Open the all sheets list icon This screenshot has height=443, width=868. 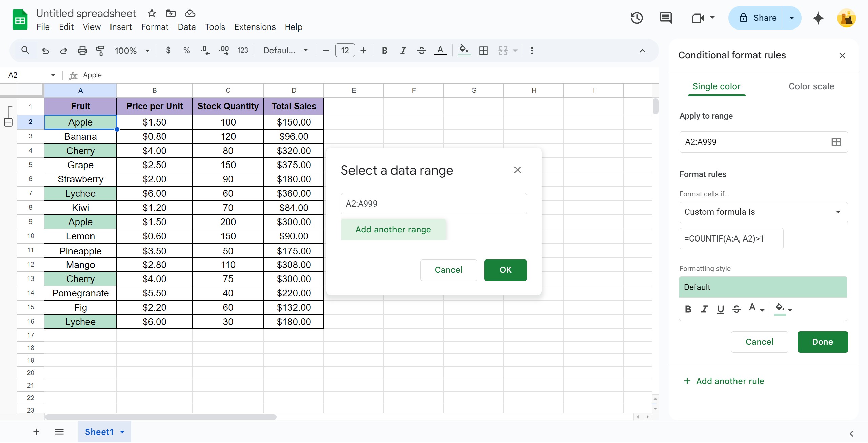click(59, 431)
